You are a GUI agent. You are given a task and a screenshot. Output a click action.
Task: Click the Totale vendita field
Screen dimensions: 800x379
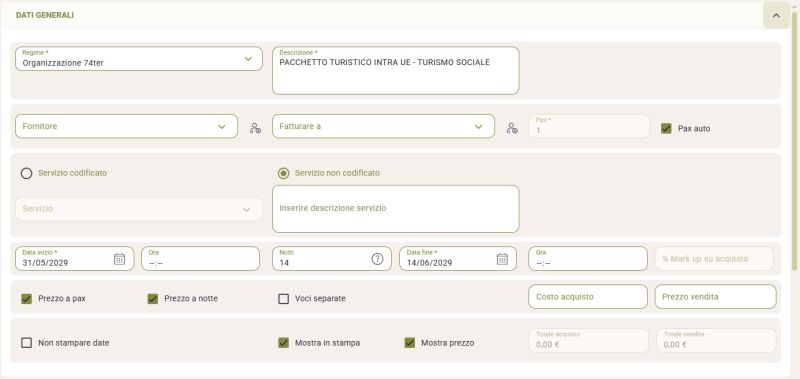(x=716, y=340)
